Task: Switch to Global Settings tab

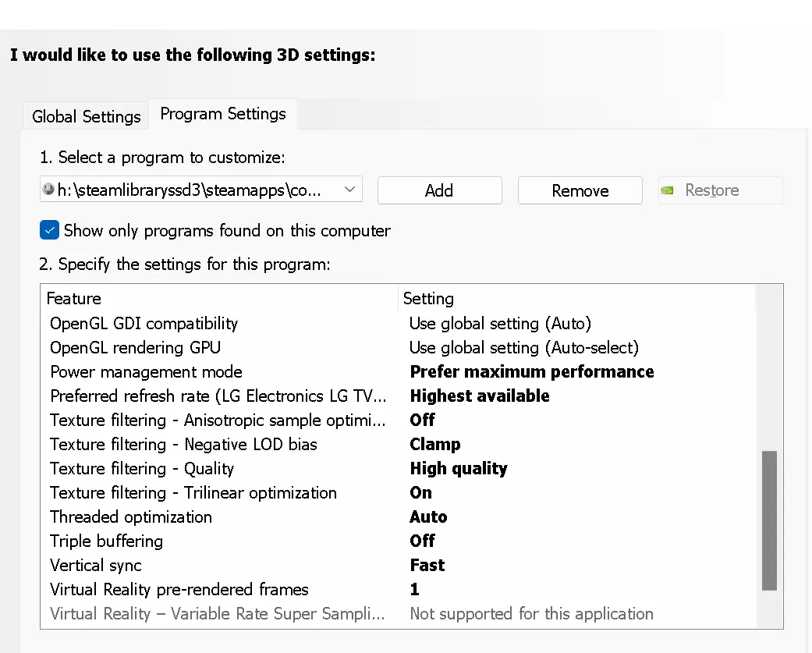Action: tap(86, 117)
